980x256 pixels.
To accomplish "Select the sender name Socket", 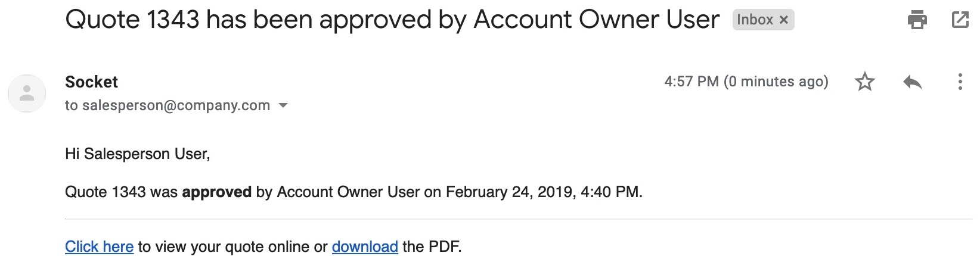I will coord(91,82).
